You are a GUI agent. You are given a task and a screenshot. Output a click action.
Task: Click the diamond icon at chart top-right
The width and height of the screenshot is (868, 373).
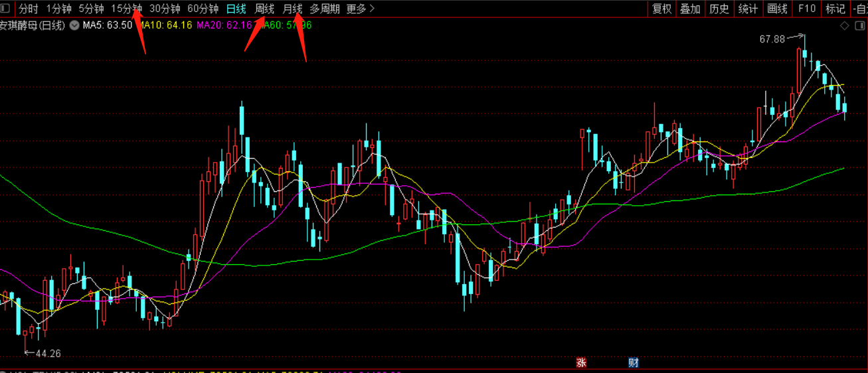[845, 26]
